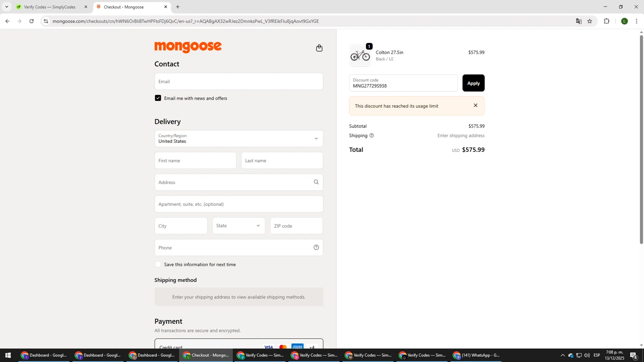The height and width of the screenshot is (362, 644).
Task: Dismiss the discount usage limit error
Action: (x=475, y=106)
